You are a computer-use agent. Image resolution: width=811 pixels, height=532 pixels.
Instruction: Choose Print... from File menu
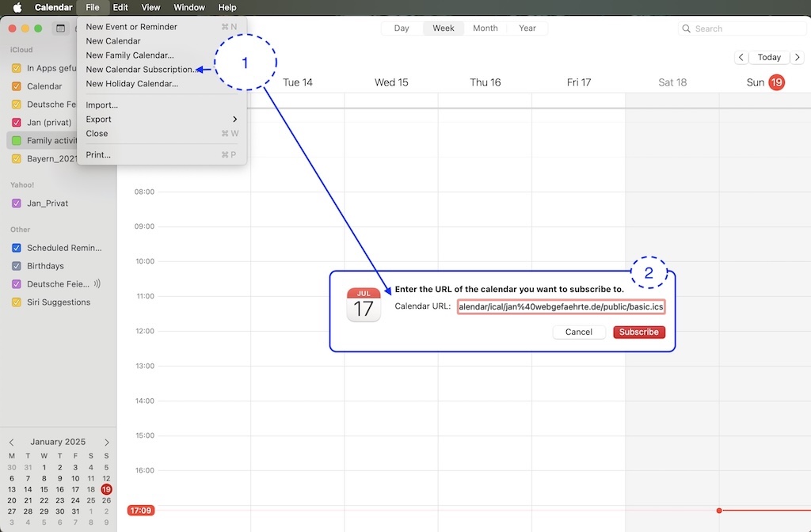[x=162, y=154]
